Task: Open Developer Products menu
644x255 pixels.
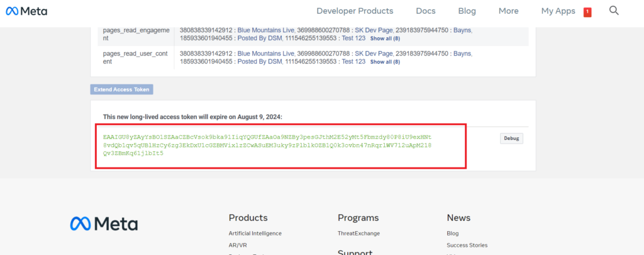Action: click(355, 11)
